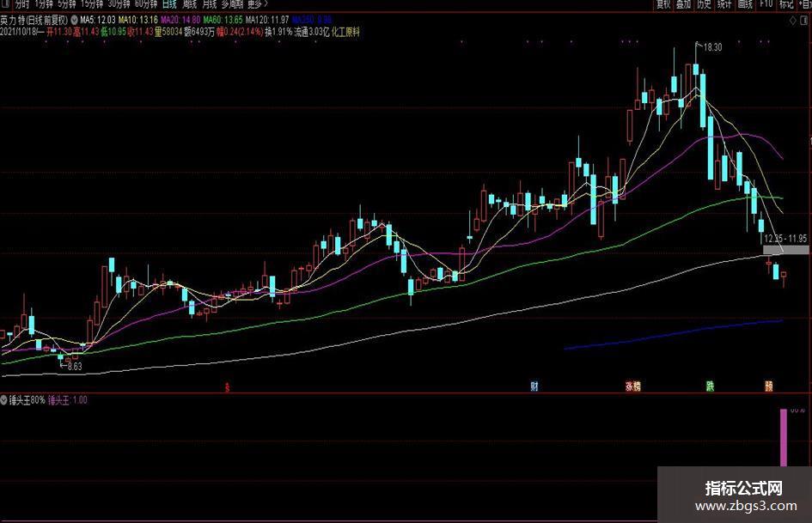Click the 18.30 high price annotation
This screenshot has width=812, height=523.
(713, 47)
